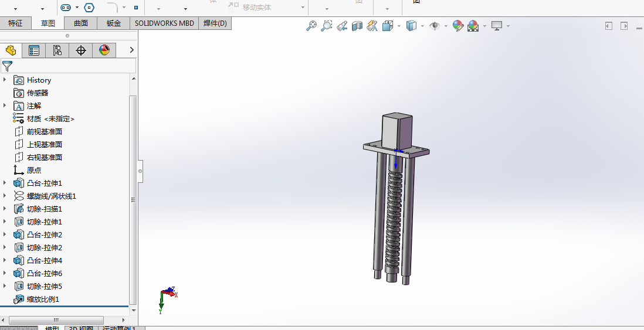
Task: Expand 凸台-拉伸1 feature
Action: (5, 183)
